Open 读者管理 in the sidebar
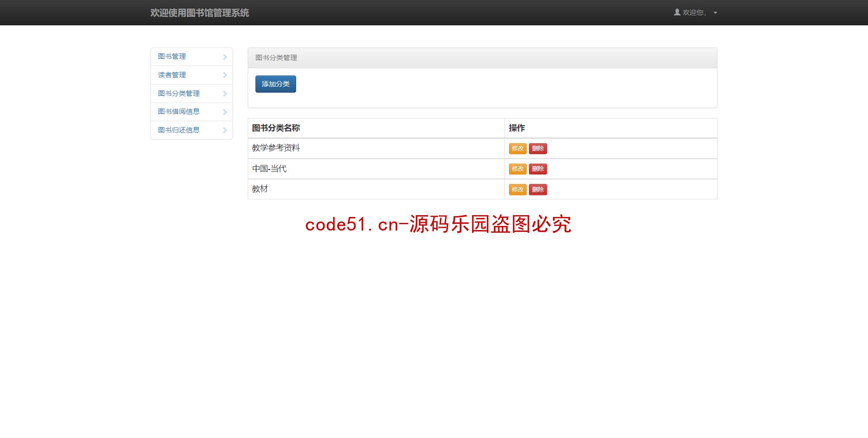This screenshot has width=868, height=438. pyautogui.click(x=192, y=75)
